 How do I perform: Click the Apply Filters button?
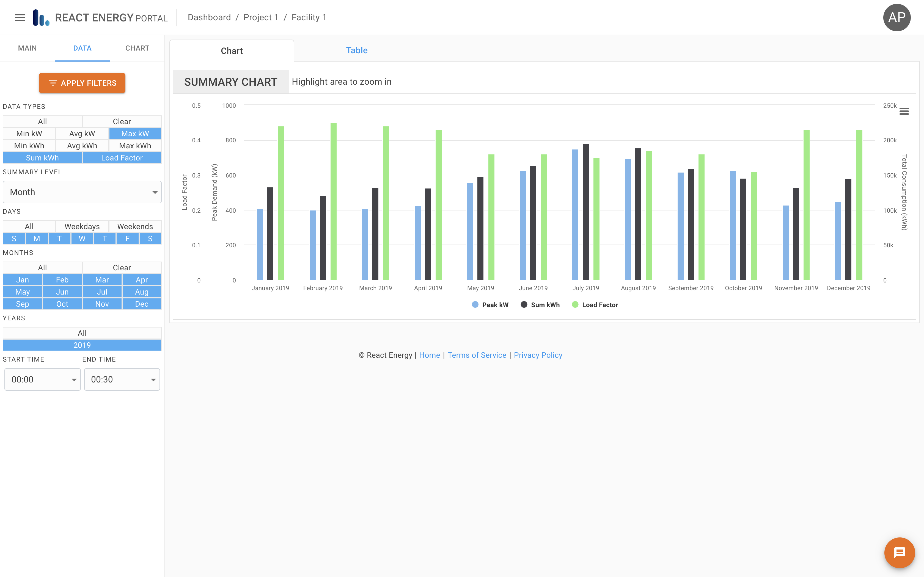click(82, 83)
